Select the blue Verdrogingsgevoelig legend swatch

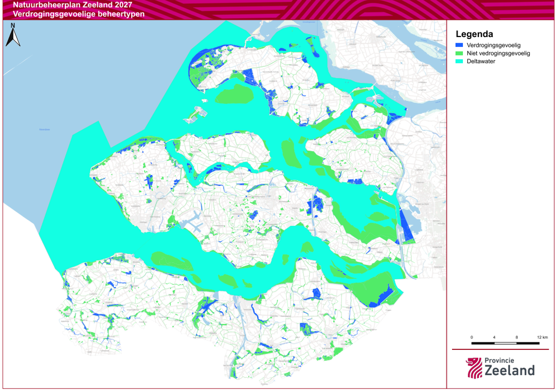(459, 45)
